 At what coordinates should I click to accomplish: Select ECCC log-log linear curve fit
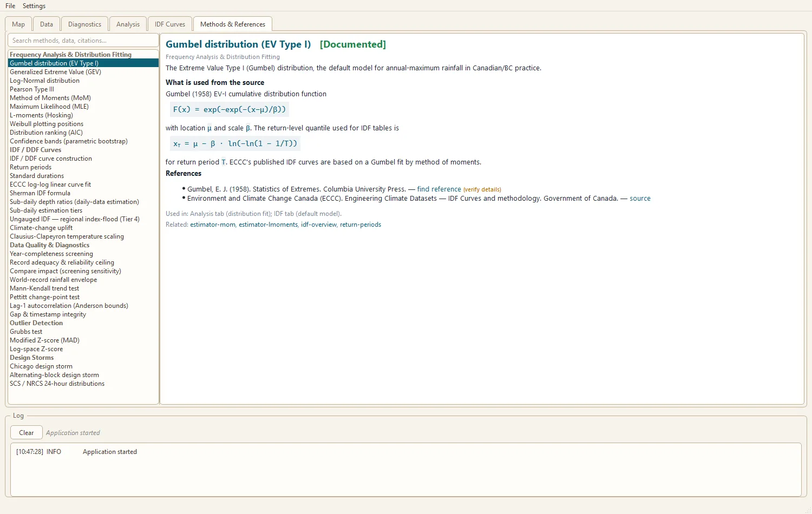tap(83, 184)
